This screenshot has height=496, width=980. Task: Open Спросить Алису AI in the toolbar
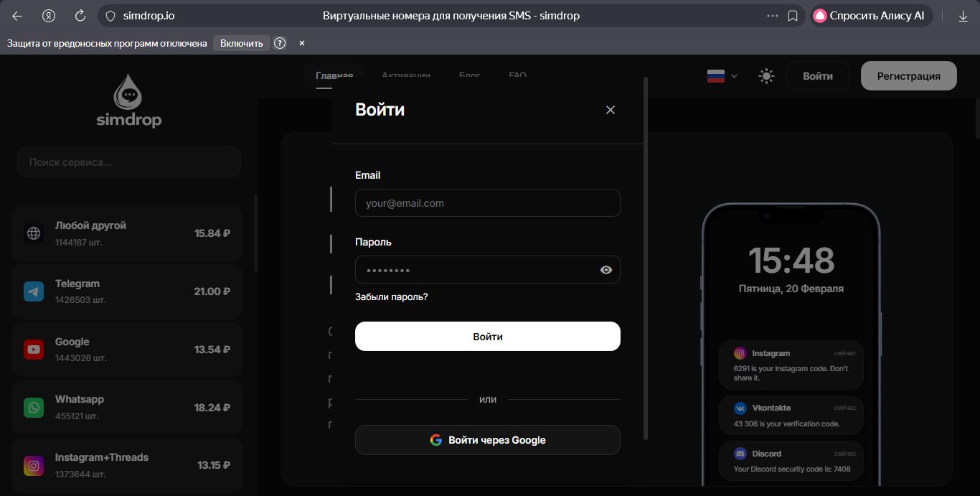pos(870,15)
